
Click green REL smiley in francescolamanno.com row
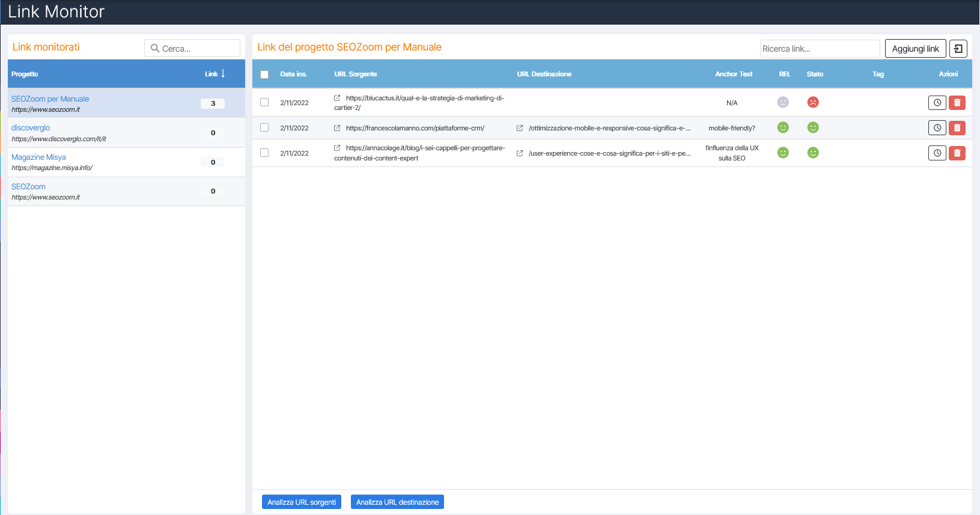(783, 127)
